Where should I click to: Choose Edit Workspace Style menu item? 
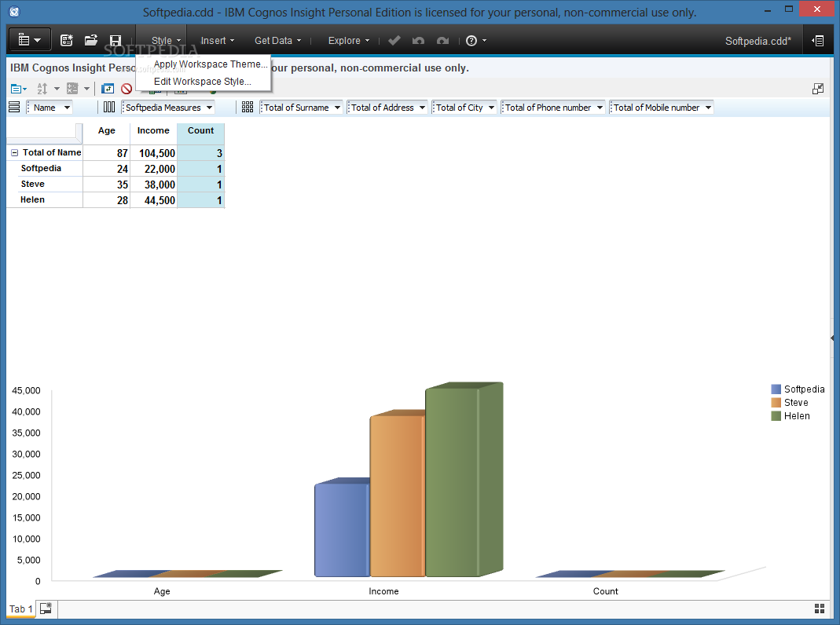click(203, 82)
